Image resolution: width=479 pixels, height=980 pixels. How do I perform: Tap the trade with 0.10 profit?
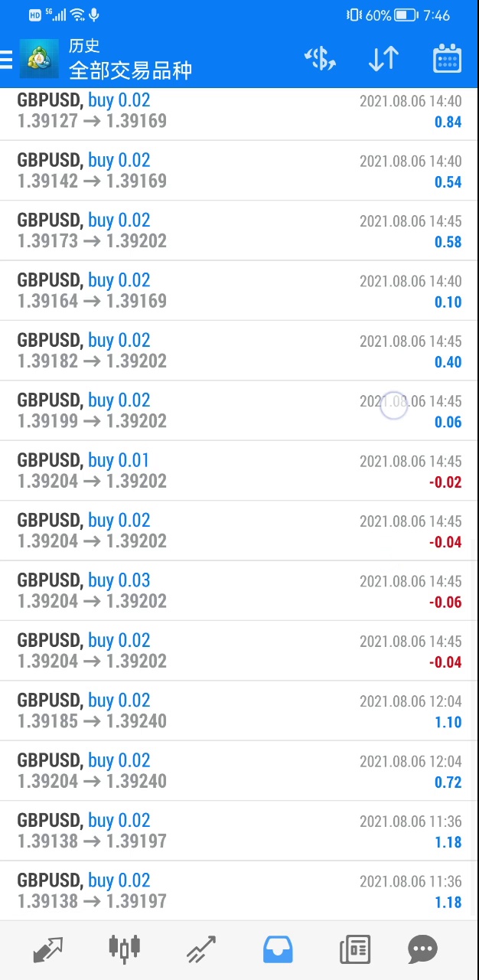coord(239,291)
